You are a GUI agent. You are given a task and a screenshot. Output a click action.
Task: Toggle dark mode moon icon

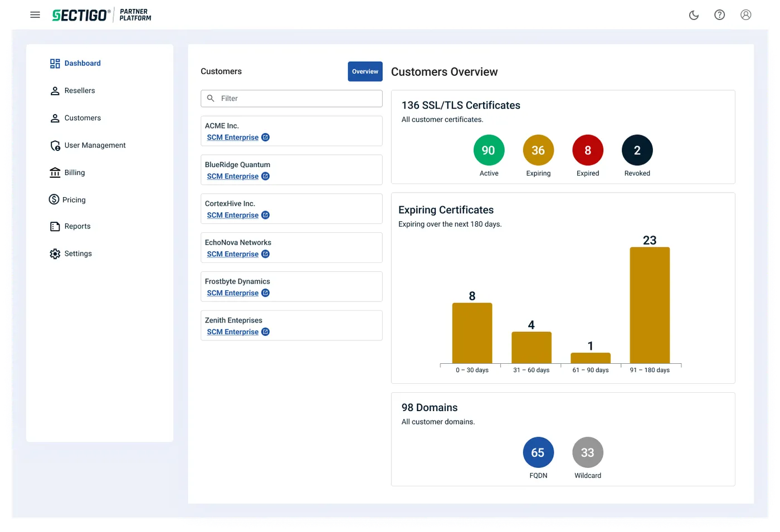point(694,15)
